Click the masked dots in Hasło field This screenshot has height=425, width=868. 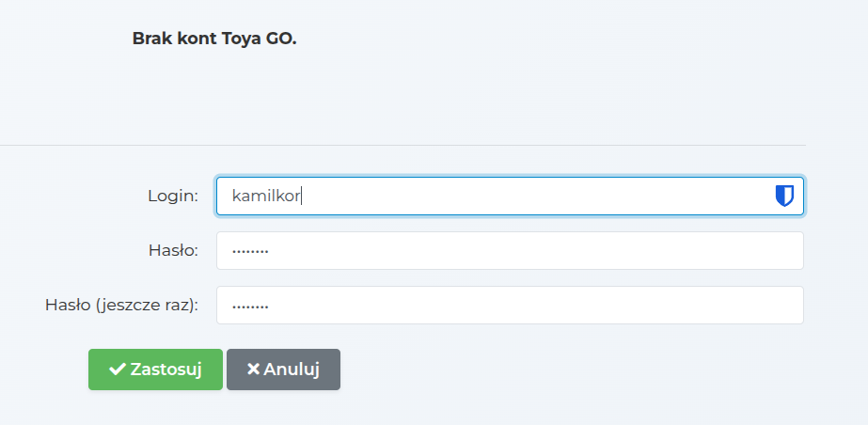click(251, 251)
